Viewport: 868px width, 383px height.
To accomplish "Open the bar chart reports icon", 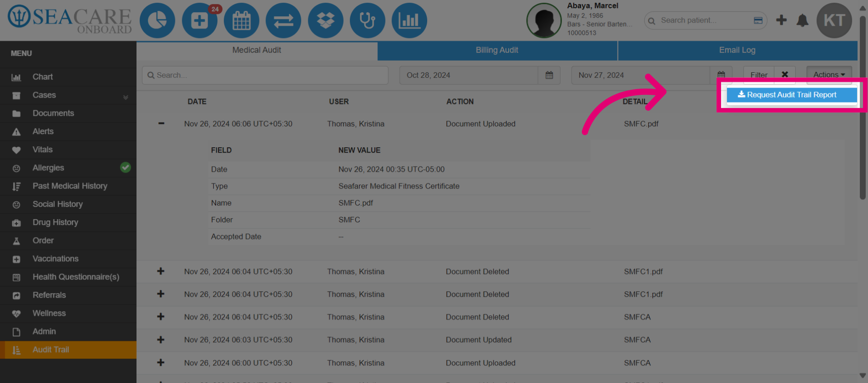I will (409, 20).
